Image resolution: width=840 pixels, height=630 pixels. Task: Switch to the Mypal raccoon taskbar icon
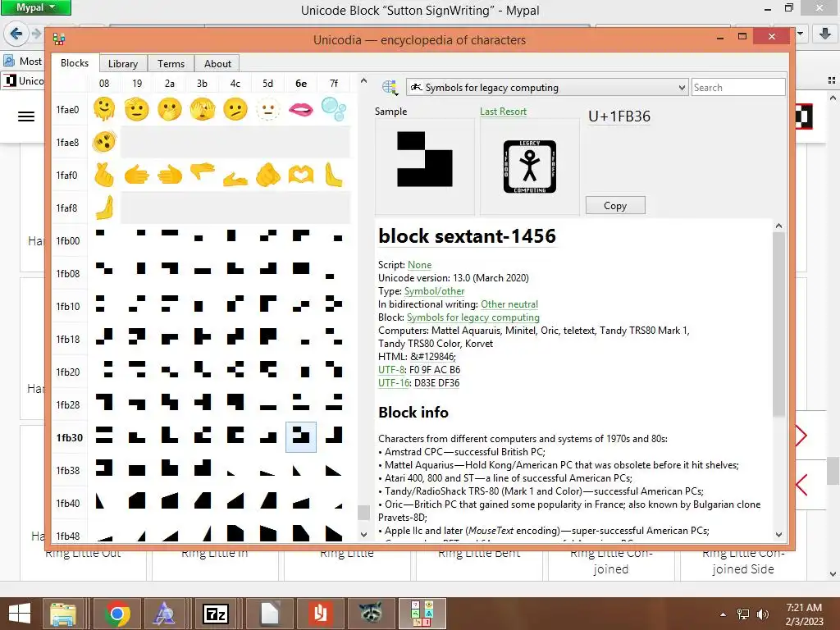click(370, 614)
